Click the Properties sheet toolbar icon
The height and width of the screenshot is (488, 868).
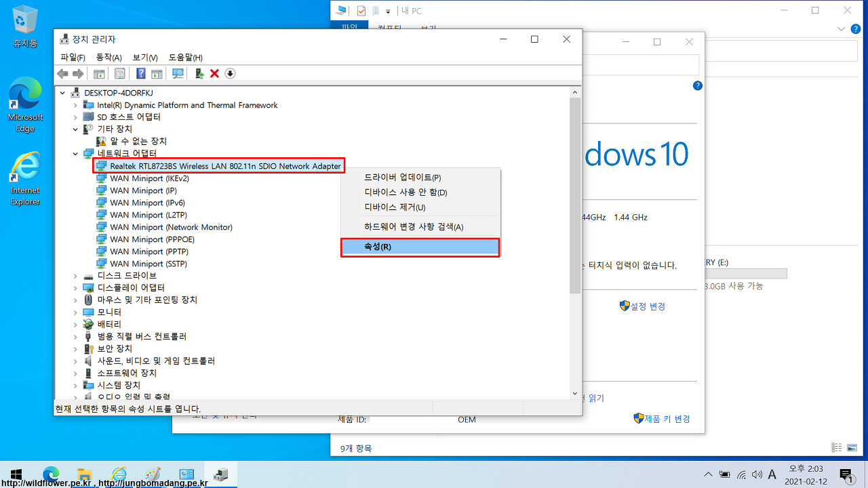pyautogui.click(x=120, y=73)
